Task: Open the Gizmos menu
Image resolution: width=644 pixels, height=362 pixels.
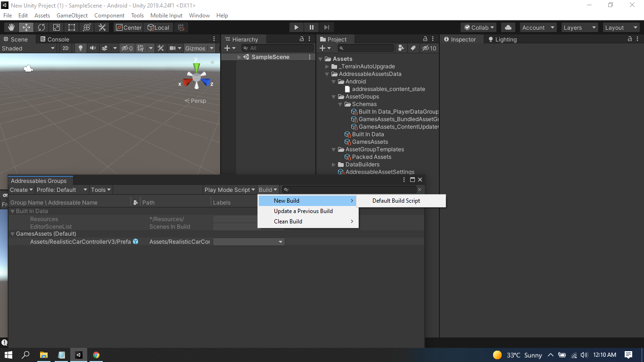Action: 199,48
